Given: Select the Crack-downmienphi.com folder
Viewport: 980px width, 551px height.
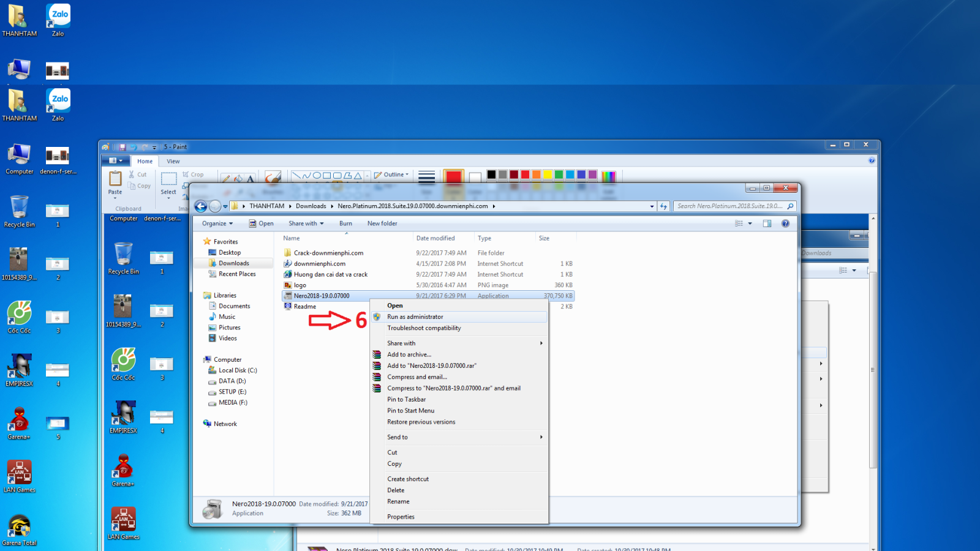Looking at the screenshot, I should coord(328,253).
